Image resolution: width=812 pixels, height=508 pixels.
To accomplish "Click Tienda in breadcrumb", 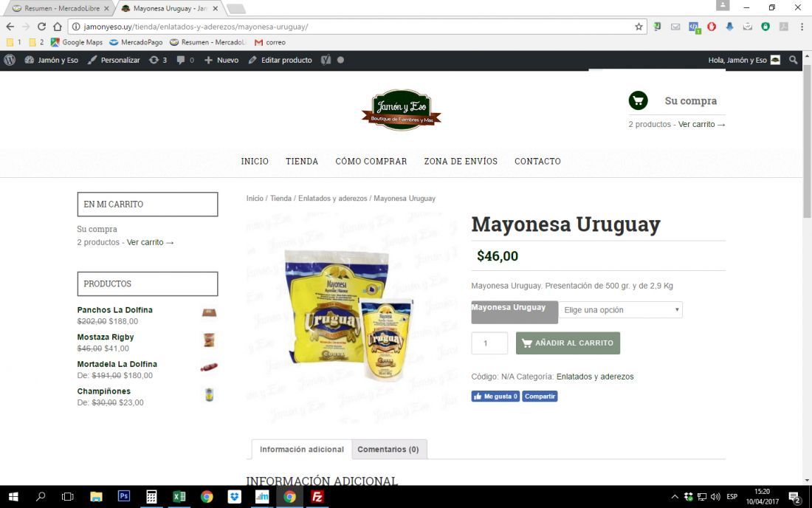I will tap(281, 199).
